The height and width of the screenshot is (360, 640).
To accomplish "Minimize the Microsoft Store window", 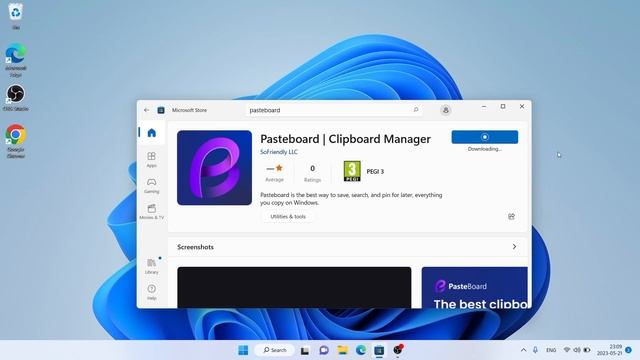I will (x=484, y=107).
